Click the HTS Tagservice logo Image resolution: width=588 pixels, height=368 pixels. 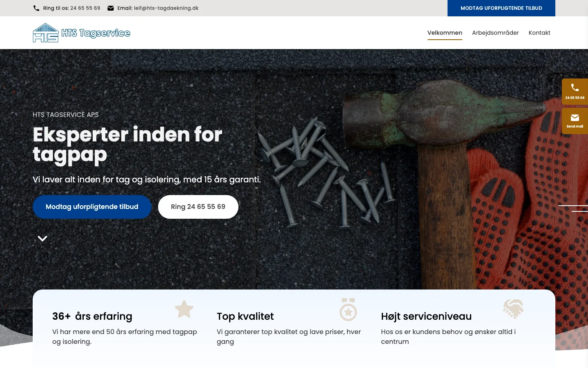click(x=81, y=33)
